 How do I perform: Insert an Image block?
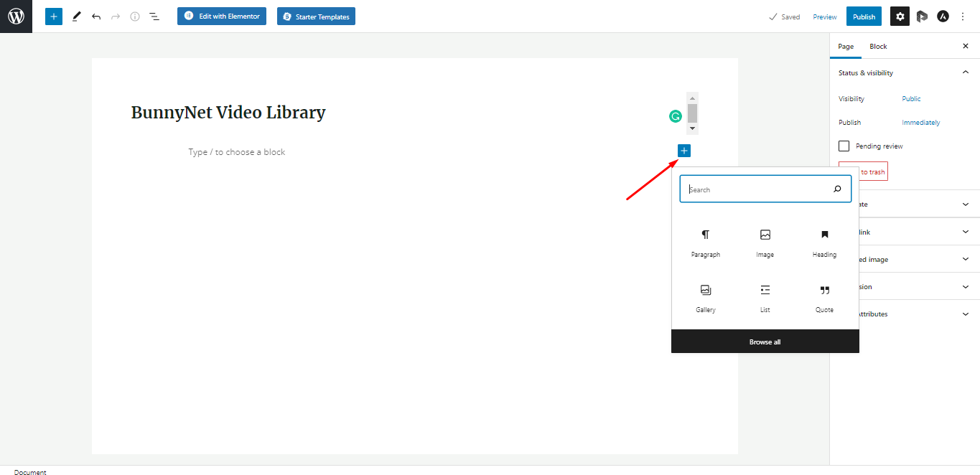point(765,244)
